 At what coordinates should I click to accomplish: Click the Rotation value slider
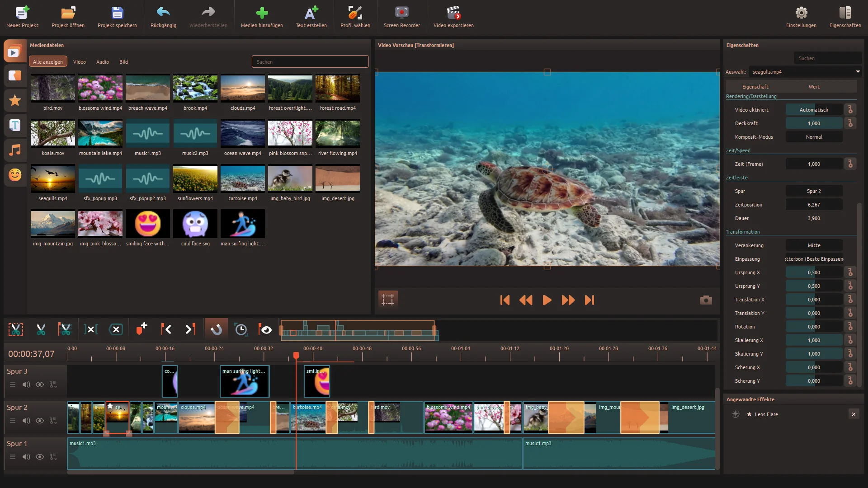[x=814, y=327]
